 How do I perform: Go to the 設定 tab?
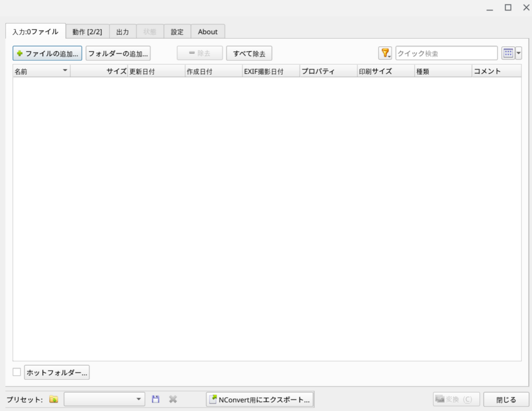(x=177, y=32)
